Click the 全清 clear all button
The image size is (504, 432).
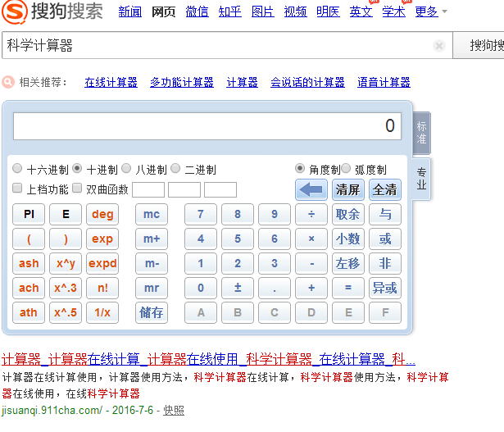[384, 189]
